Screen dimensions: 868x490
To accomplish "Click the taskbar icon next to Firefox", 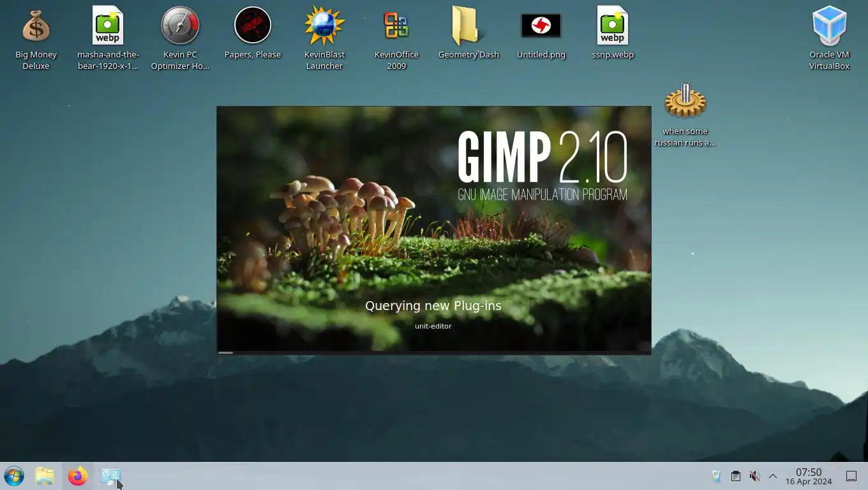I will pyautogui.click(x=111, y=476).
